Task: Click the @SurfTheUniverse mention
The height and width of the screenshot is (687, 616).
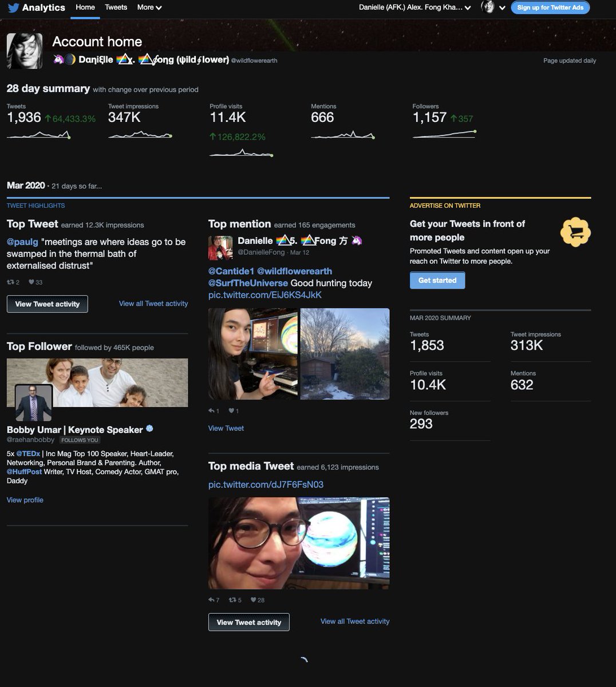Action: 248,283
